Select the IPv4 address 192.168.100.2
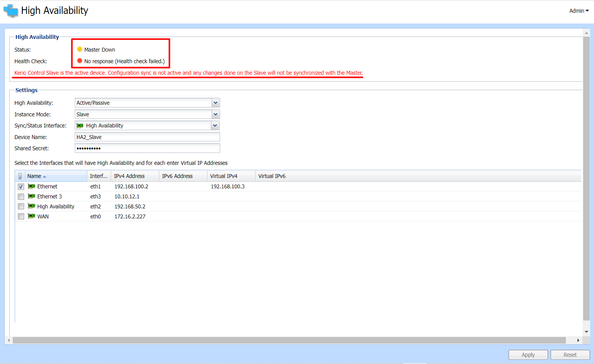The height and width of the screenshot is (364, 594). point(131,186)
